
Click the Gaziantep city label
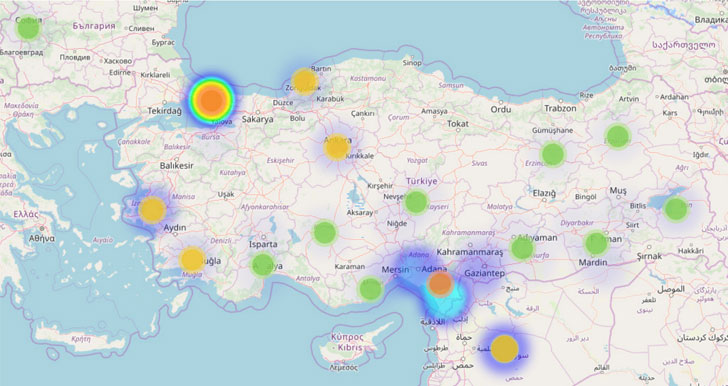coord(484,274)
